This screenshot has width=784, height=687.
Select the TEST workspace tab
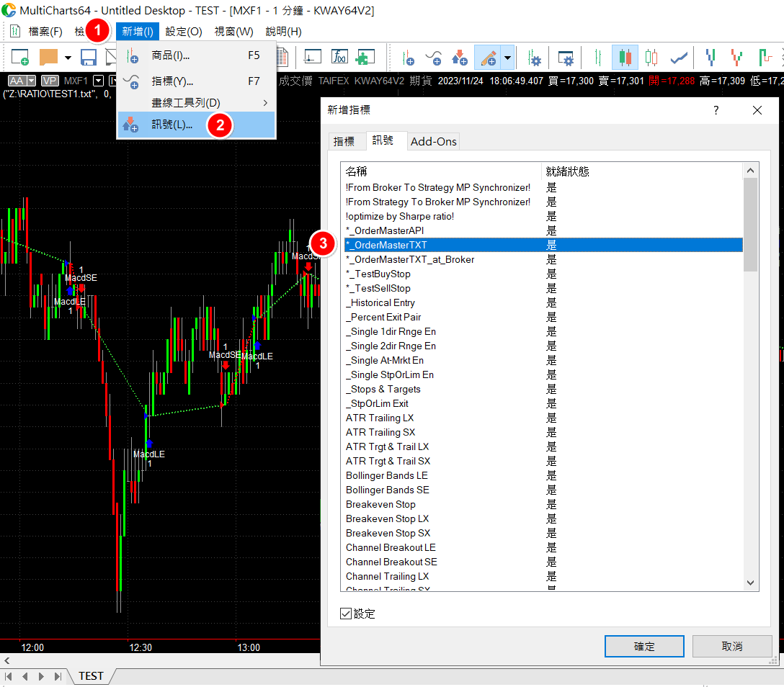point(91,676)
